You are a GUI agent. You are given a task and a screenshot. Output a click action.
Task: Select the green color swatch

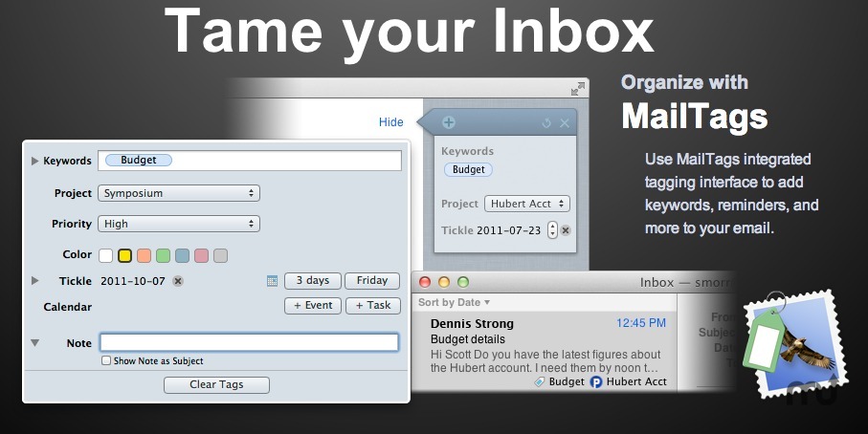point(164,255)
